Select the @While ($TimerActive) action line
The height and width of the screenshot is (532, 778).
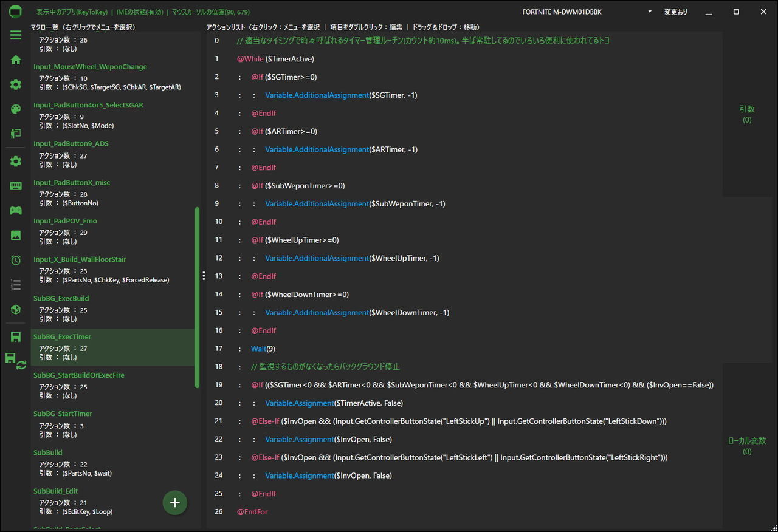tap(275, 58)
